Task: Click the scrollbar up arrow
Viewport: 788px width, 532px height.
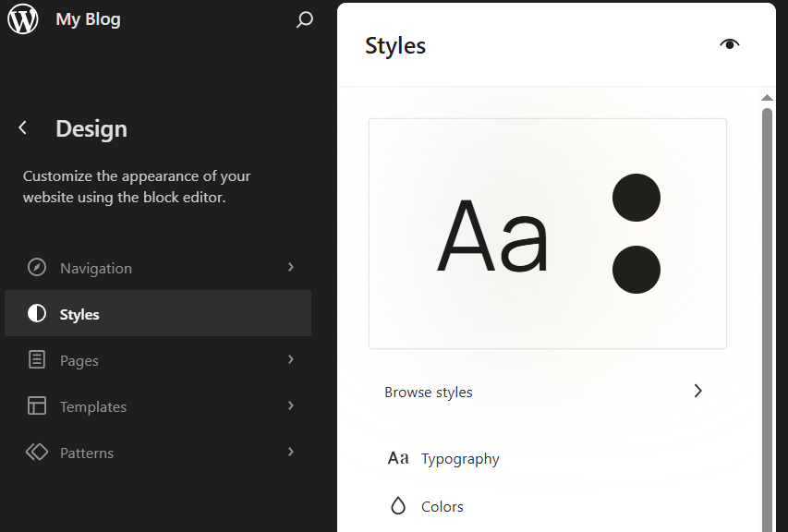Action: (767, 98)
